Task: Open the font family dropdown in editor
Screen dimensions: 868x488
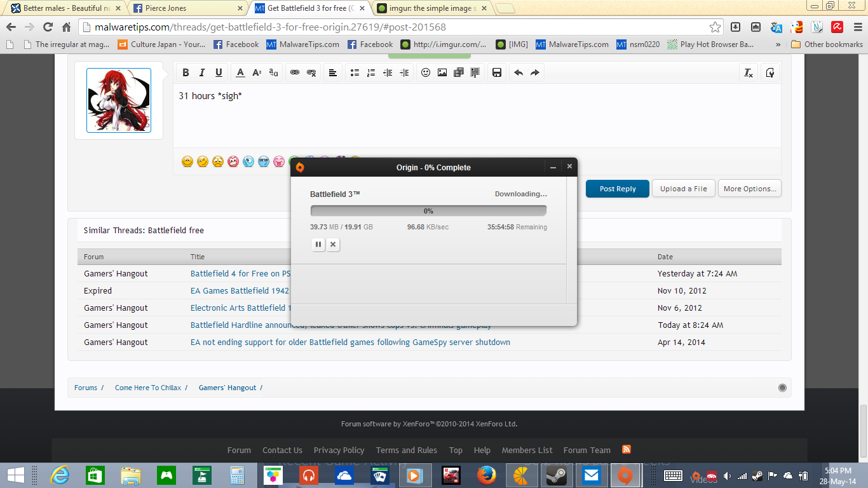Action: [x=273, y=72]
